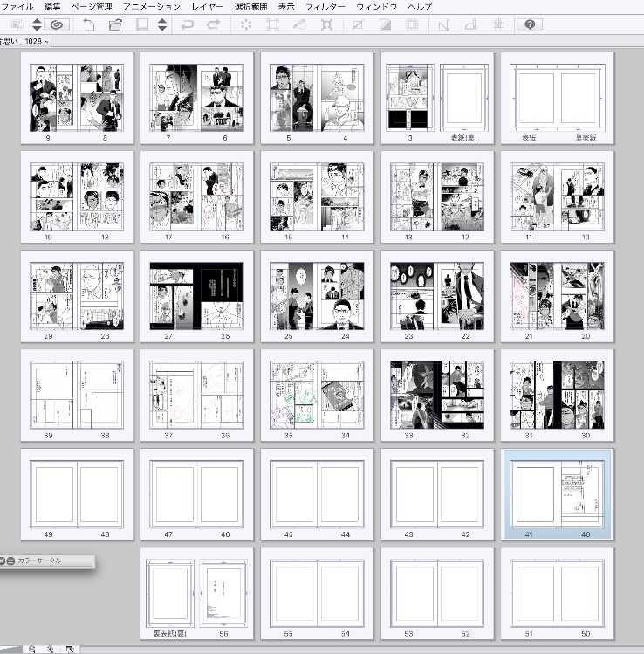Close the カラーサークル panel
The image size is (644, 654).
click(x=2, y=561)
